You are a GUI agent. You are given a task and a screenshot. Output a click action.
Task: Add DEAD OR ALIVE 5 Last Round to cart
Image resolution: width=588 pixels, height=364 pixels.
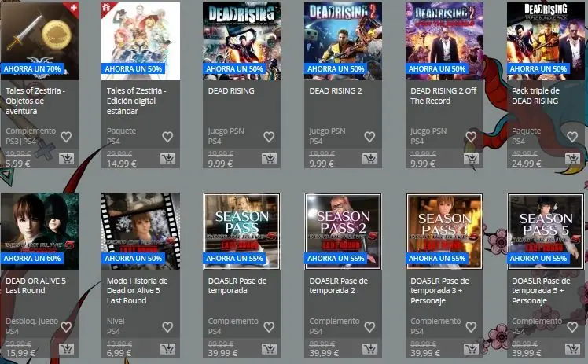pyautogui.click(x=66, y=349)
